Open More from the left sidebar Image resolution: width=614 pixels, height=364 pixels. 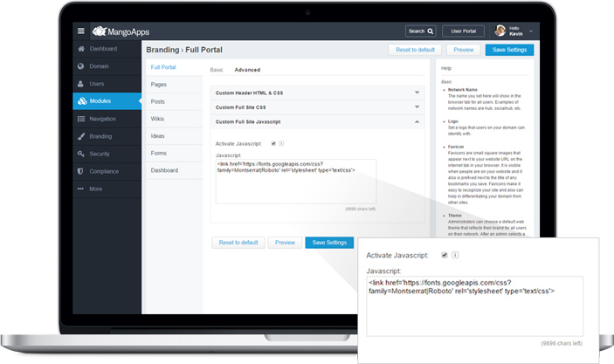(x=107, y=189)
